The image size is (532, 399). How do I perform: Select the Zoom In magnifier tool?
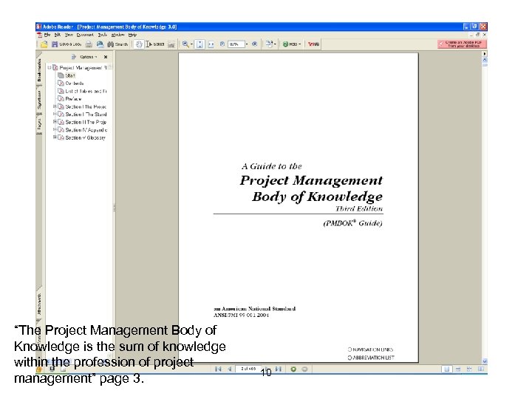coord(185,44)
